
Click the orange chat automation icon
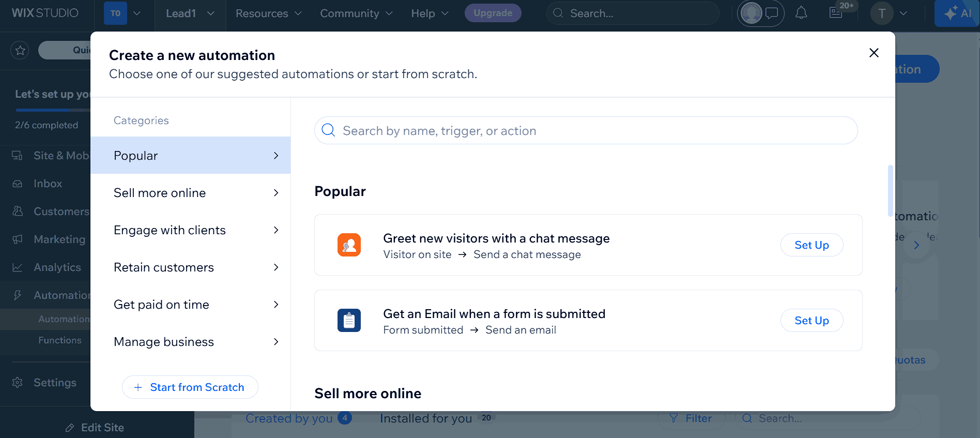click(349, 245)
